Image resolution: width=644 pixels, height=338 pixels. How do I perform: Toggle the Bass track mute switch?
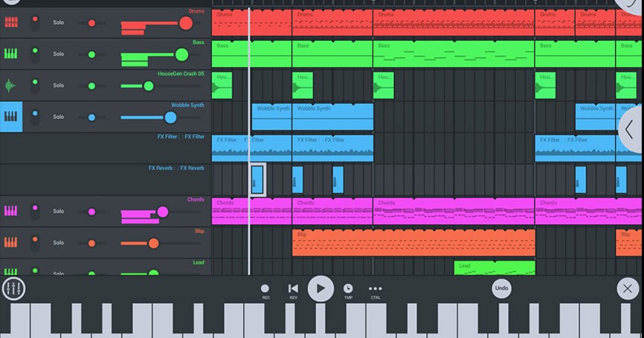click(35, 54)
